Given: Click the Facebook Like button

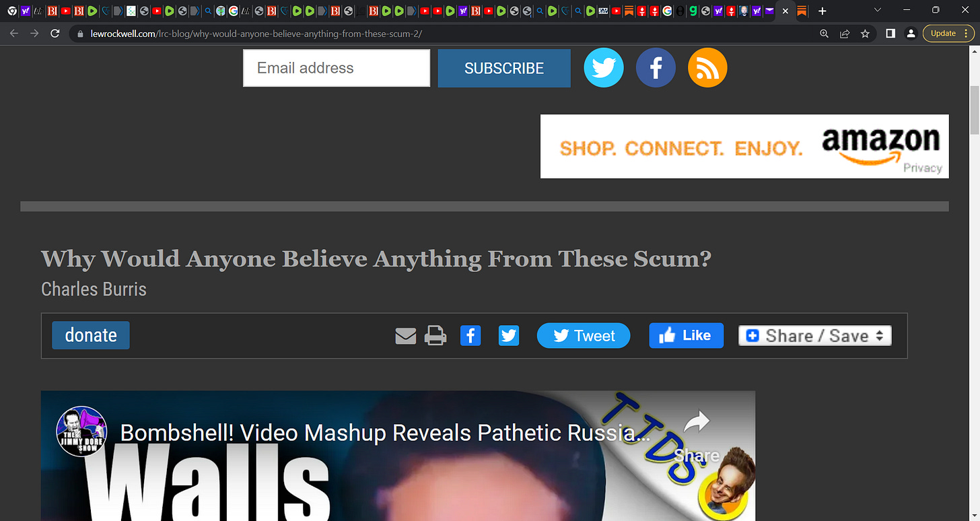Looking at the screenshot, I should [687, 335].
